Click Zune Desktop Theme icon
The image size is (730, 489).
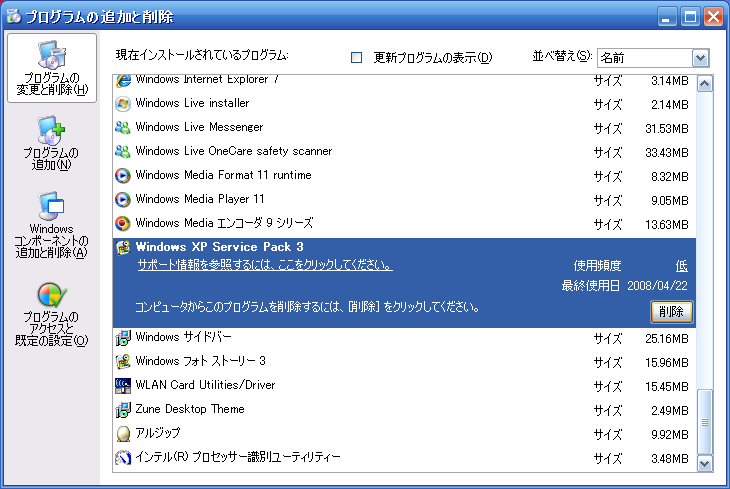coord(123,410)
